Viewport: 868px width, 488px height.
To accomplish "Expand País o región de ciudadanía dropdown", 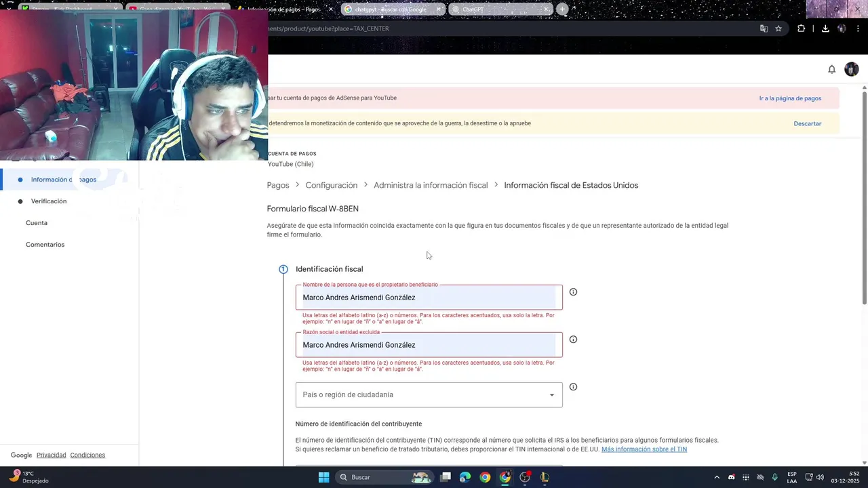I will coord(429,394).
